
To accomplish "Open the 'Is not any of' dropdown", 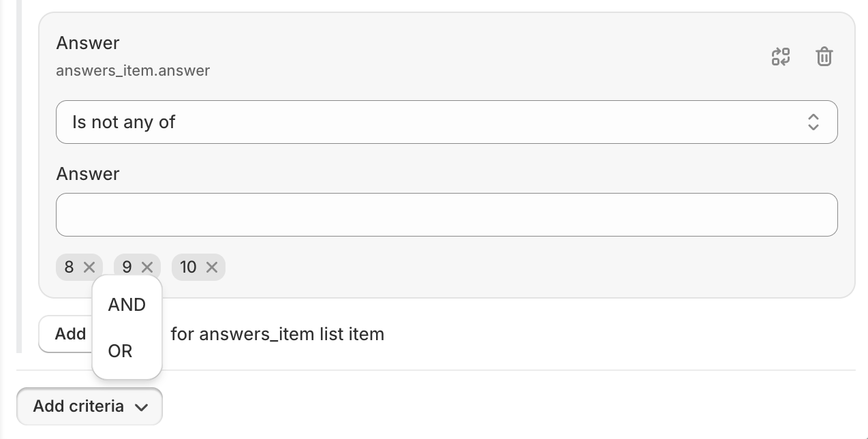I will click(x=447, y=122).
